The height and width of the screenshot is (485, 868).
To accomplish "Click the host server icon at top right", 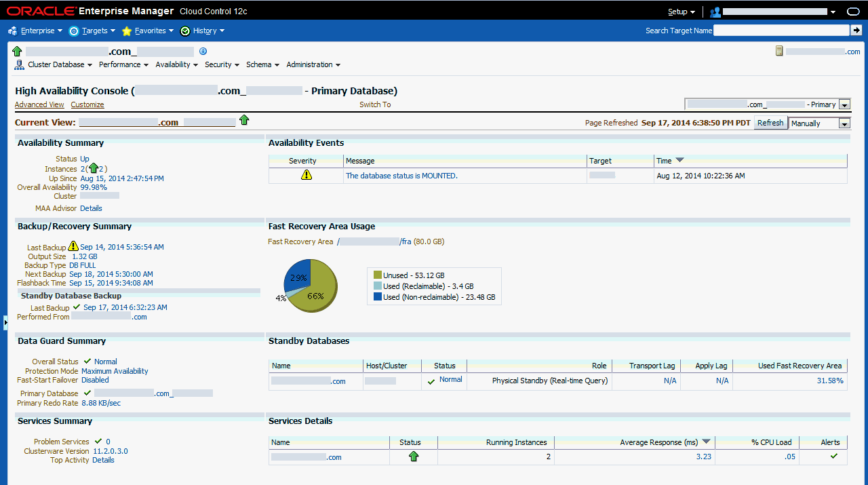I will pos(780,51).
